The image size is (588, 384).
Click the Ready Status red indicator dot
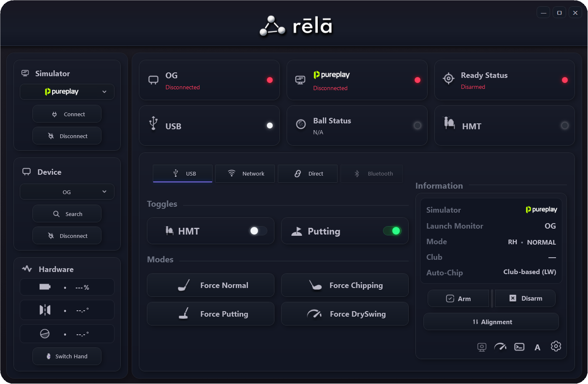(565, 80)
